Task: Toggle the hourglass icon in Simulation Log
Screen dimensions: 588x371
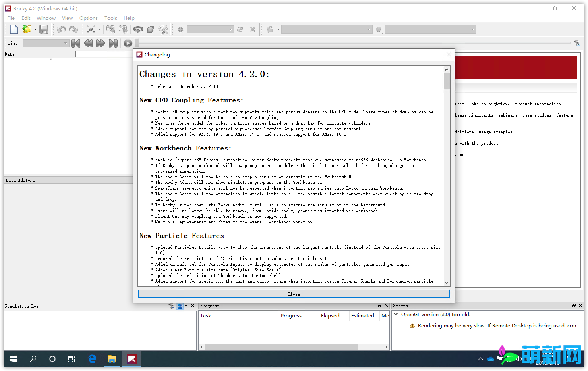Action: pos(179,306)
